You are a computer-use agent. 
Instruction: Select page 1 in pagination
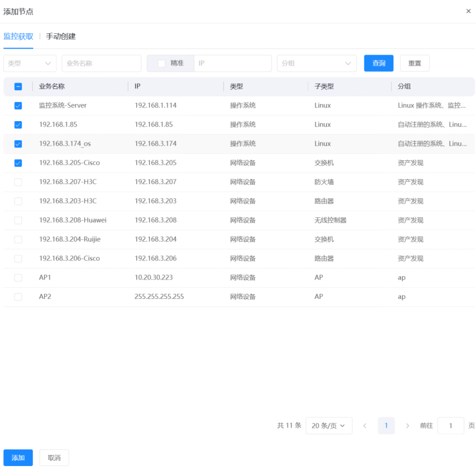(386, 426)
